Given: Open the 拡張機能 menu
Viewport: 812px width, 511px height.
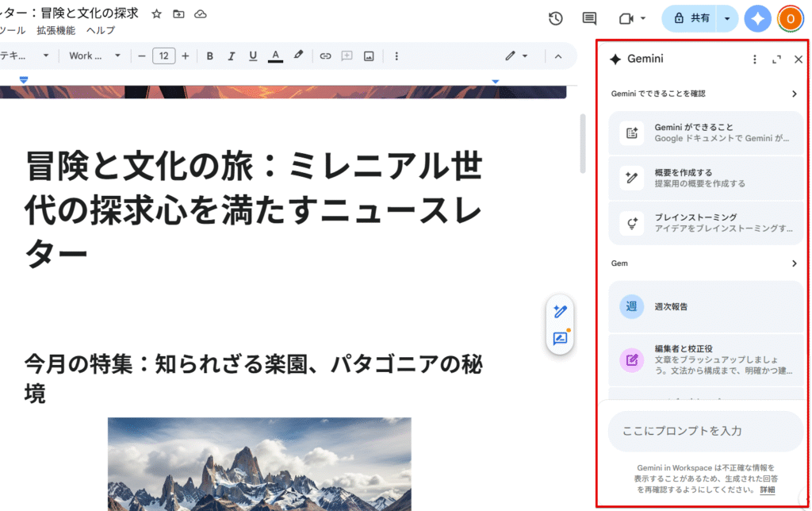Looking at the screenshot, I should 56,31.
